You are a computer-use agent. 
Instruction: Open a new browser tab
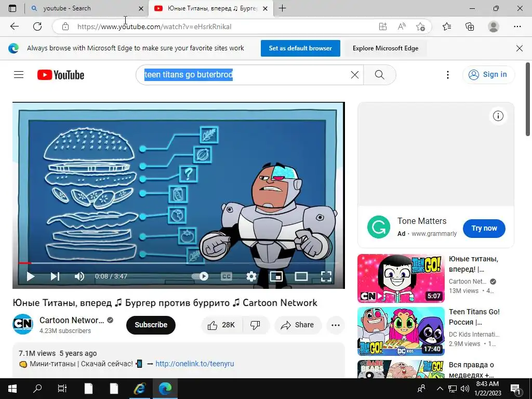click(x=282, y=8)
